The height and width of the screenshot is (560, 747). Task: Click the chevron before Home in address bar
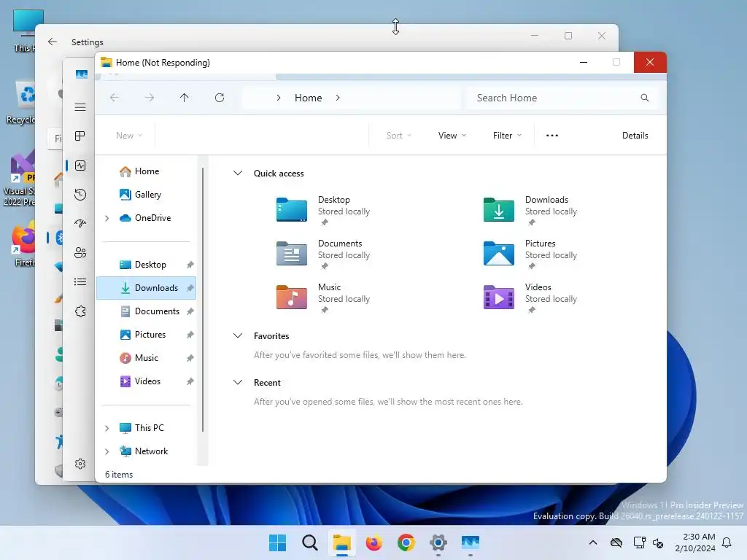(x=279, y=98)
